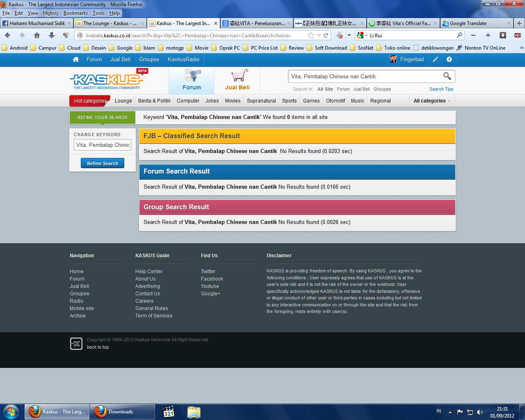Expand the All categories dropdown

[x=432, y=101]
